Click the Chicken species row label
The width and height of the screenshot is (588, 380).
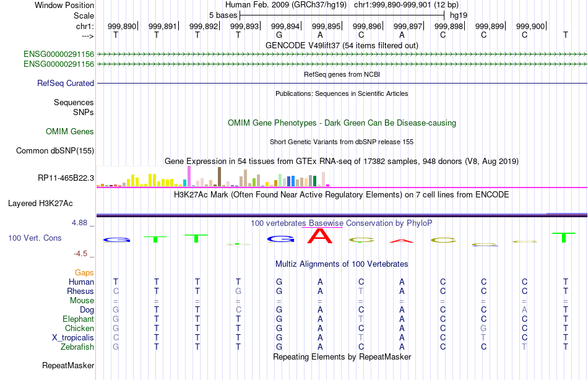click(x=79, y=329)
